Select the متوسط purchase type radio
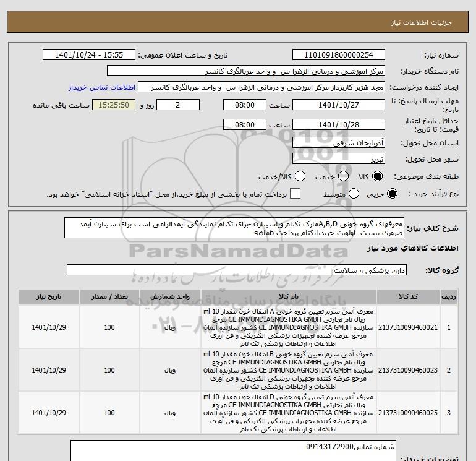Image resolution: width=476 pixels, height=461 pixels. coord(354,194)
